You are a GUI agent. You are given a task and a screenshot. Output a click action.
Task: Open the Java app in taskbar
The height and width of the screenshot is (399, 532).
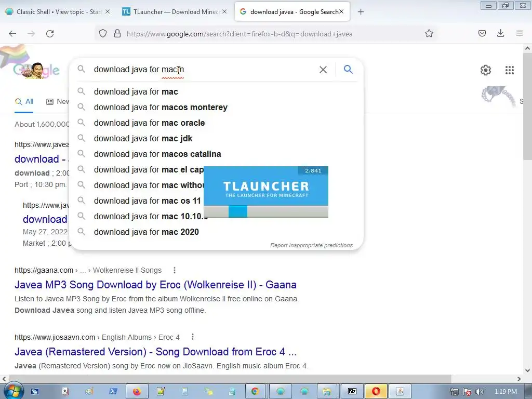pos(400,392)
